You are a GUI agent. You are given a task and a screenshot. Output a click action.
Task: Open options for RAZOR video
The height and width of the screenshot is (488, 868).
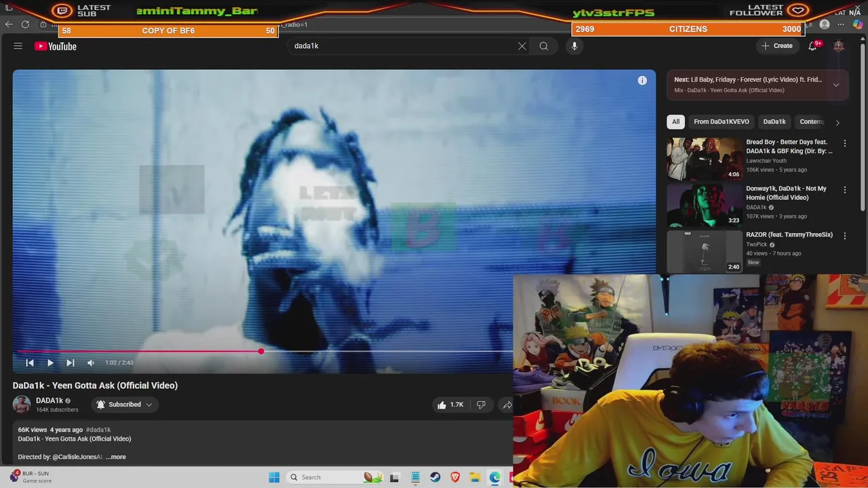pos(845,236)
